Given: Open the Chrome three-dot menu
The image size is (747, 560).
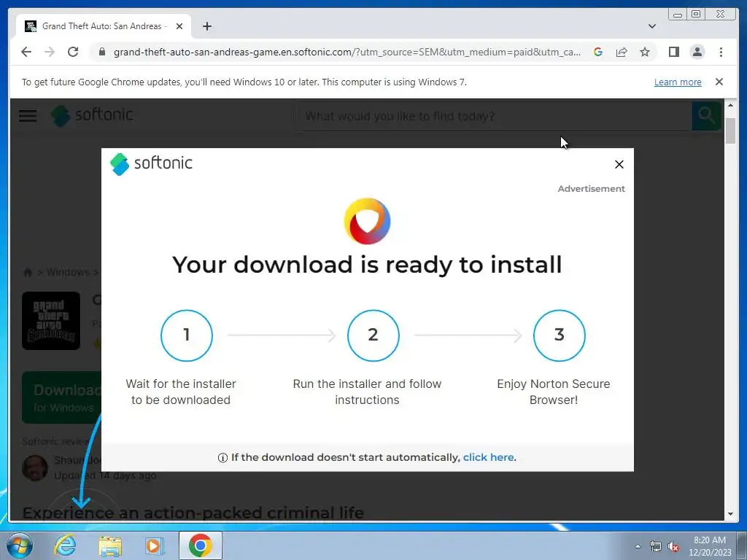Looking at the screenshot, I should pos(721,52).
